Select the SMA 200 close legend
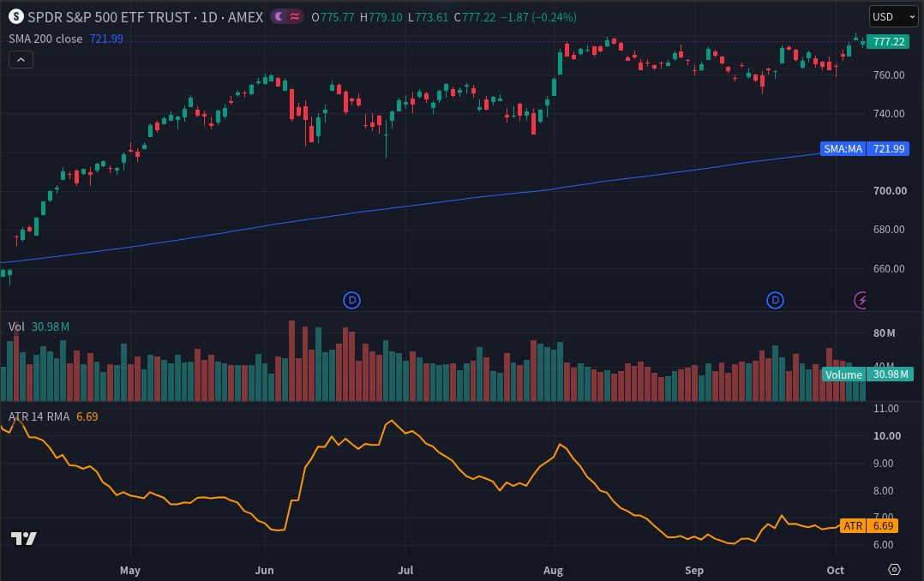 [45, 39]
